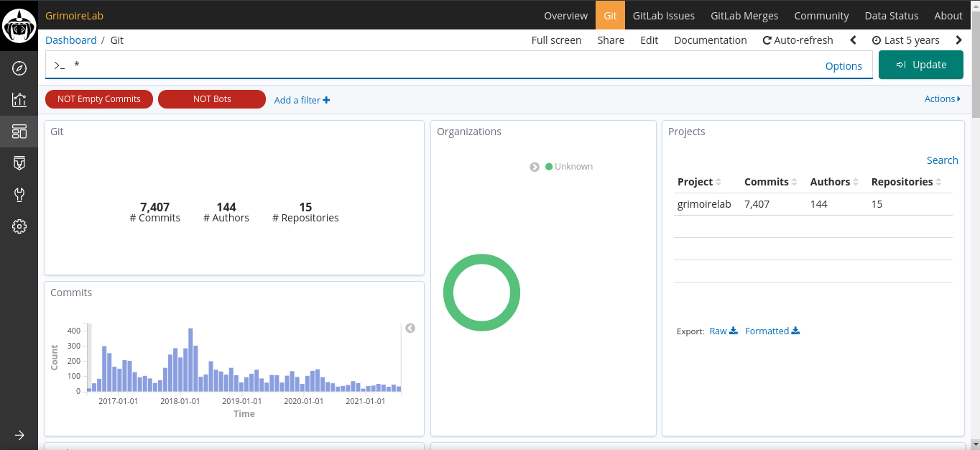This screenshot has width=980, height=450.
Task: Sort the table by Commits column
Action: pyautogui.click(x=771, y=182)
